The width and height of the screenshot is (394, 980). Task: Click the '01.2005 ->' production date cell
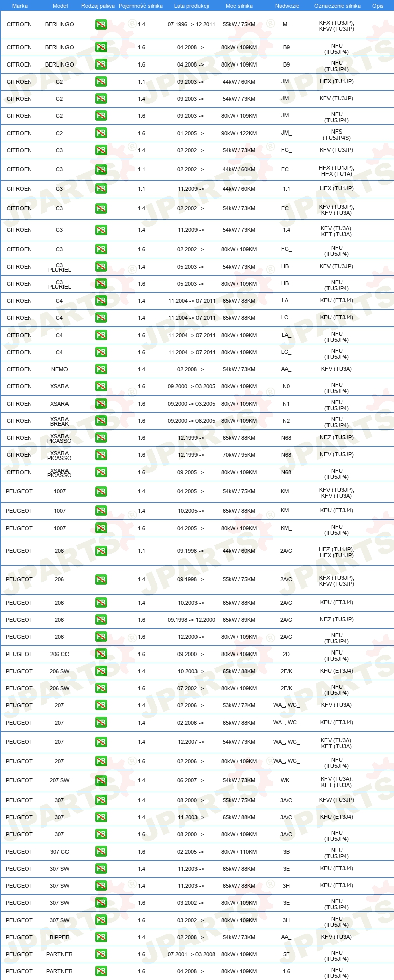tap(190, 133)
